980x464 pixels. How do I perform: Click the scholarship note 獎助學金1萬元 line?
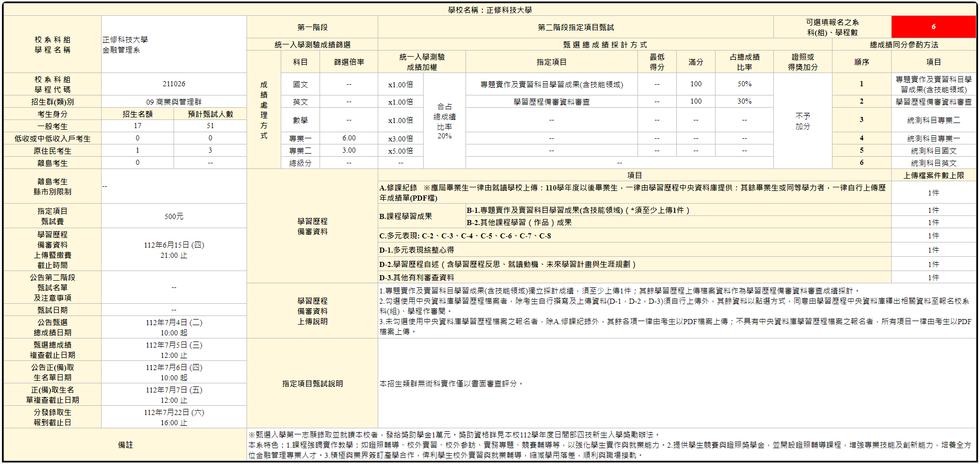454,434
